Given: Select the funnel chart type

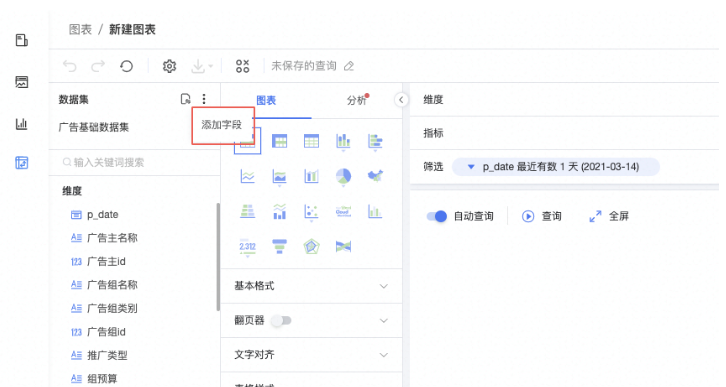Looking at the screenshot, I should point(279,246).
